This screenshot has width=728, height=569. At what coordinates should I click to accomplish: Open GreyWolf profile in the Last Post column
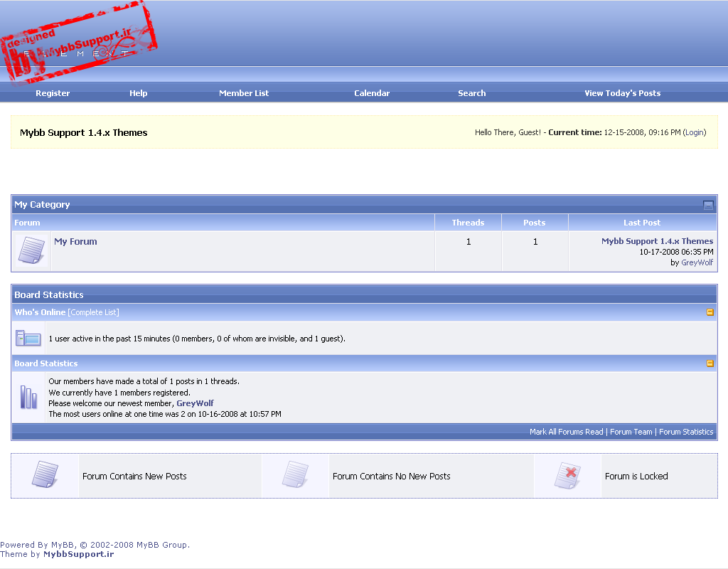(x=697, y=262)
